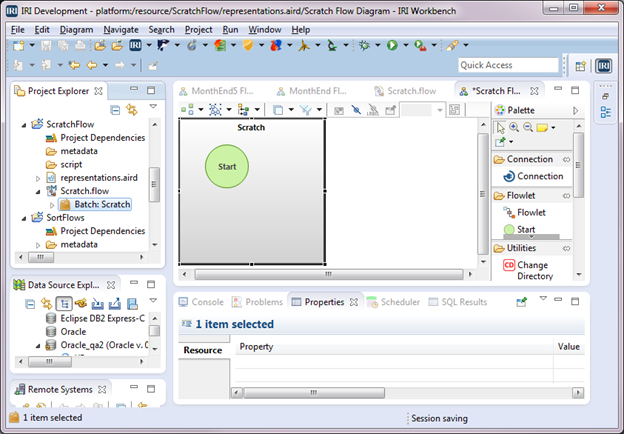Click the Palette zoom in tool
This screenshot has height=434, width=624.
tap(514, 127)
